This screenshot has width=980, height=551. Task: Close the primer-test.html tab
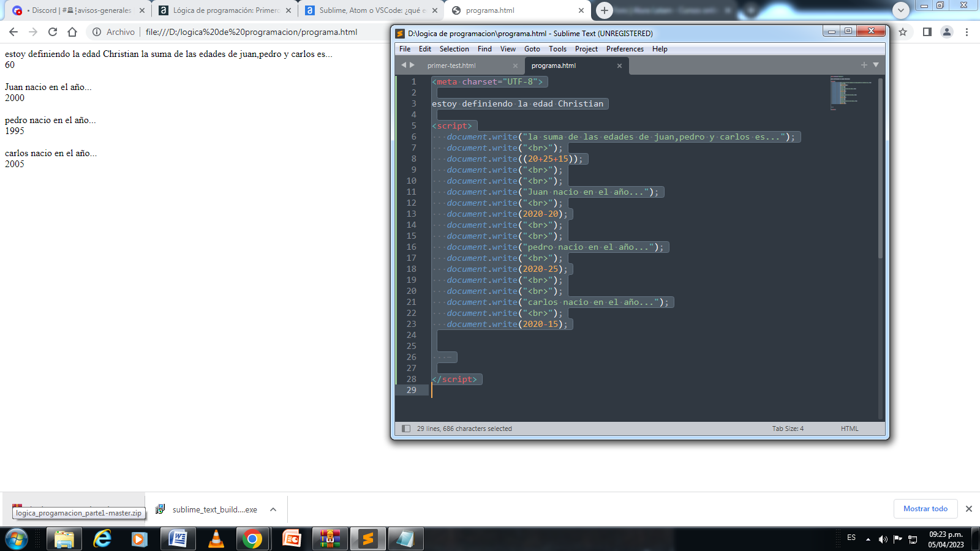point(515,66)
